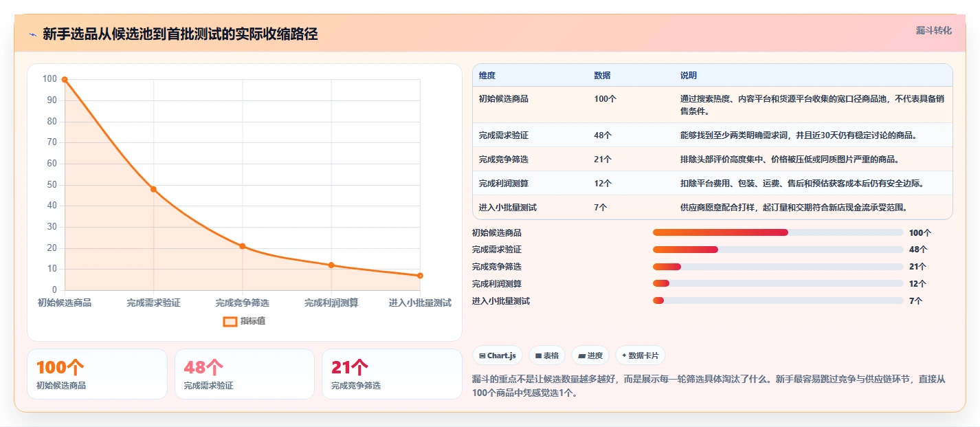Click the 数据 table column header
The width and height of the screenshot is (980, 427).
tap(602, 75)
